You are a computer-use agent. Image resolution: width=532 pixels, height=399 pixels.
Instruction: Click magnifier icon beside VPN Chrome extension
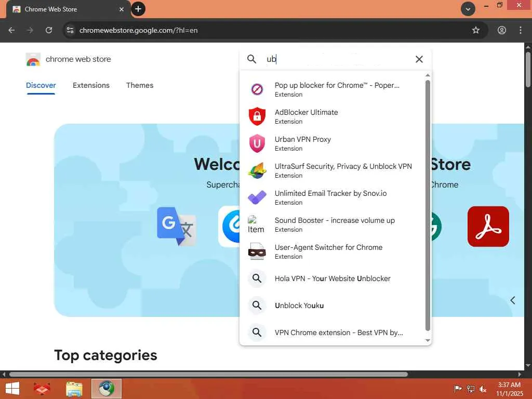[257, 332]
